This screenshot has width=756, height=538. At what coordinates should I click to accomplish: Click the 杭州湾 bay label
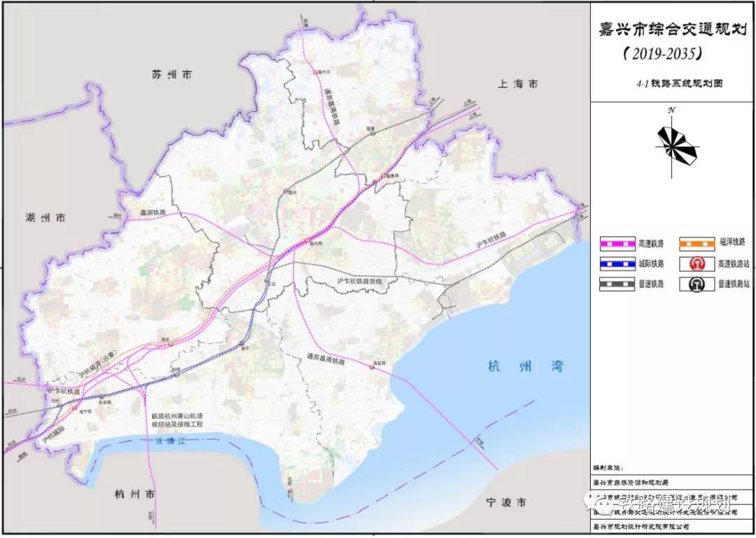coord(525,366)
